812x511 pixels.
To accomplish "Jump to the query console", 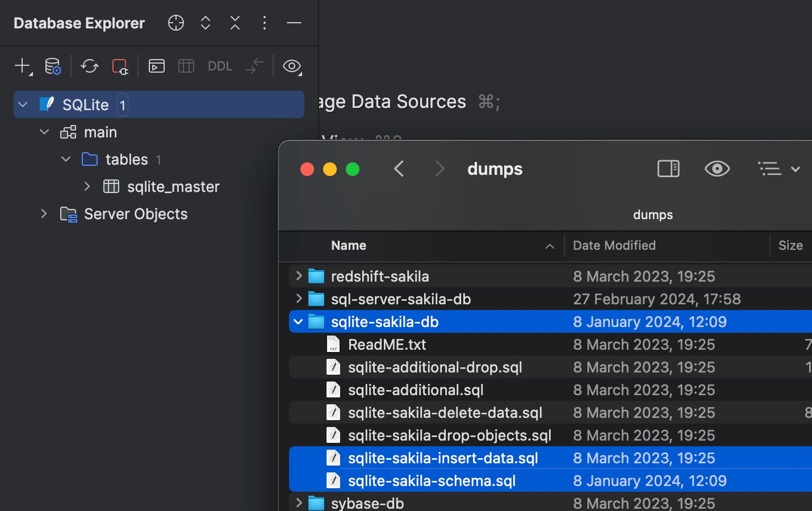I will tap(156, 66).
